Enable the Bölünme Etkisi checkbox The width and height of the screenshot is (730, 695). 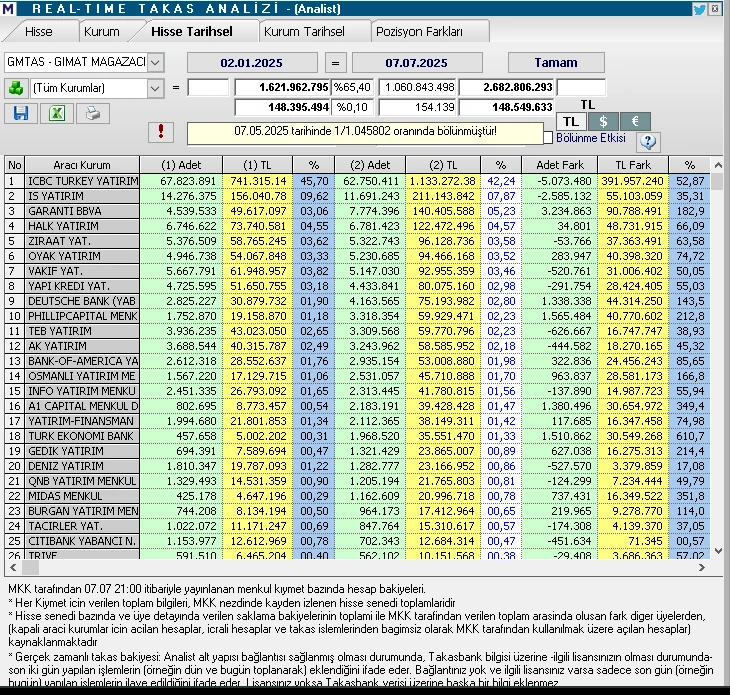(548, 138)
